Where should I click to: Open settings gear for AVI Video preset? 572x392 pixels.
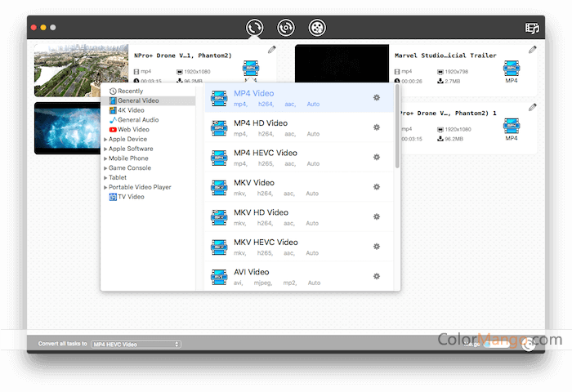[377, 276]
